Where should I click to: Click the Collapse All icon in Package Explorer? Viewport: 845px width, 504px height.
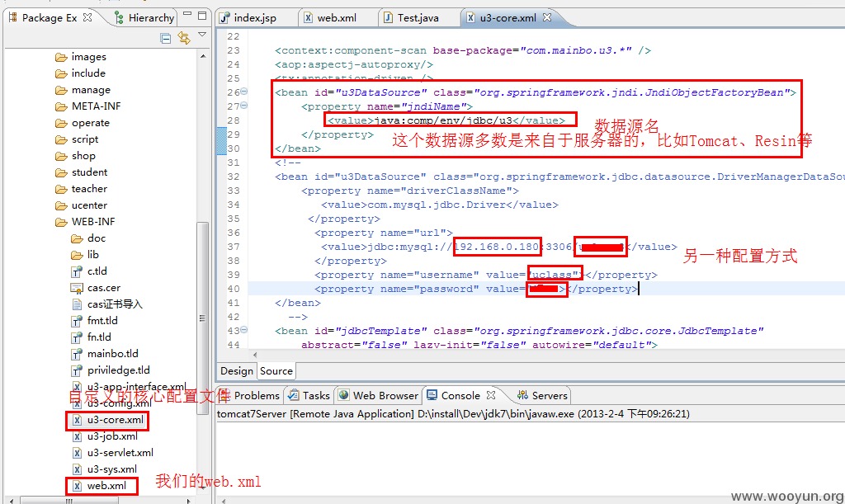coord(166,38)
